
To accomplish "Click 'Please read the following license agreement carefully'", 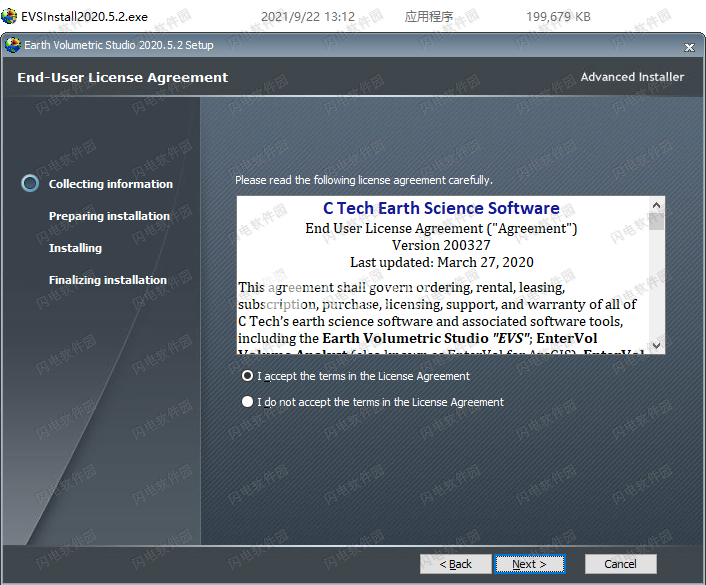I will (364, 180).
